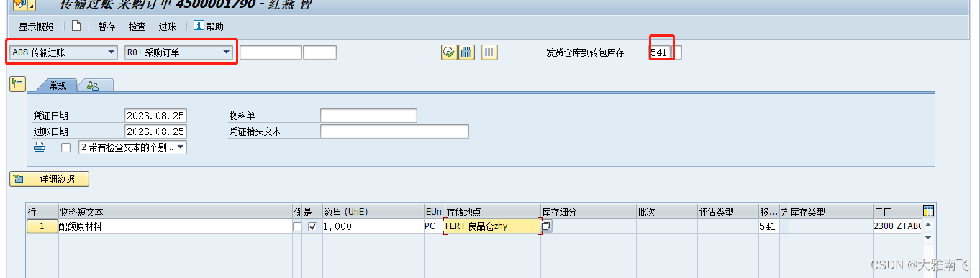Click the 数量 cell showing 1,000
Screen dimensions: 980x278
pos(373,226)
